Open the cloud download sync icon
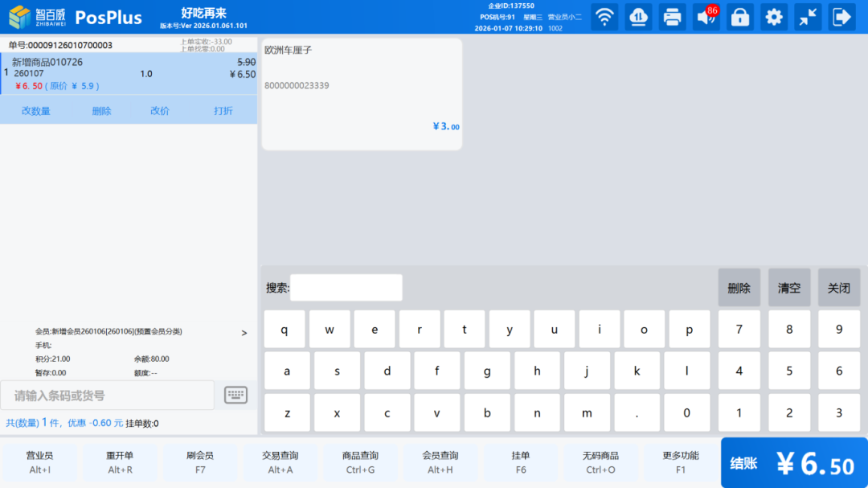 click(638, 17)
